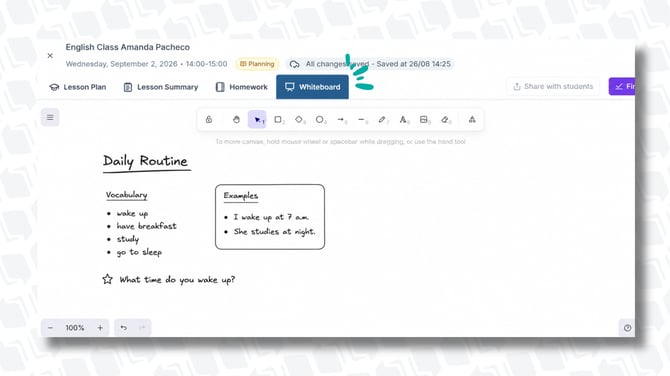Select the 'have breakfast' vocabulary item
Image resolution: width=670 pixels, height=376 pixels.
pyautogui.click(x=147, y=226)
